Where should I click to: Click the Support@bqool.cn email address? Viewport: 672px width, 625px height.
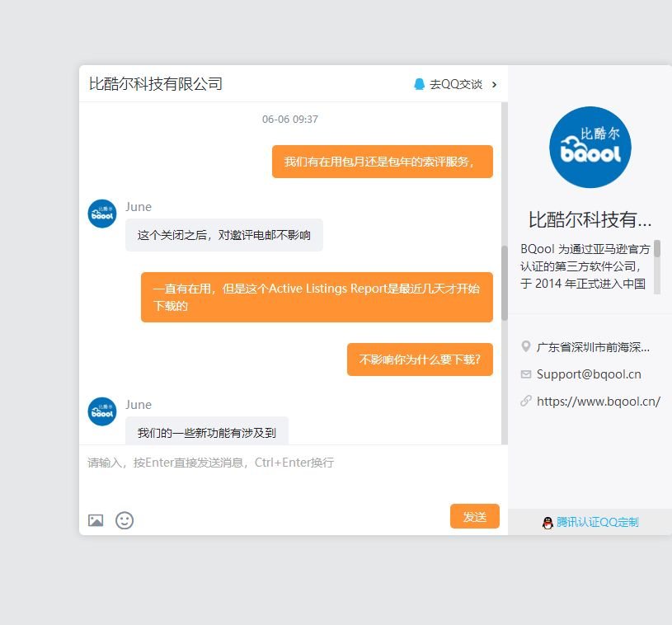pos(589,374)
